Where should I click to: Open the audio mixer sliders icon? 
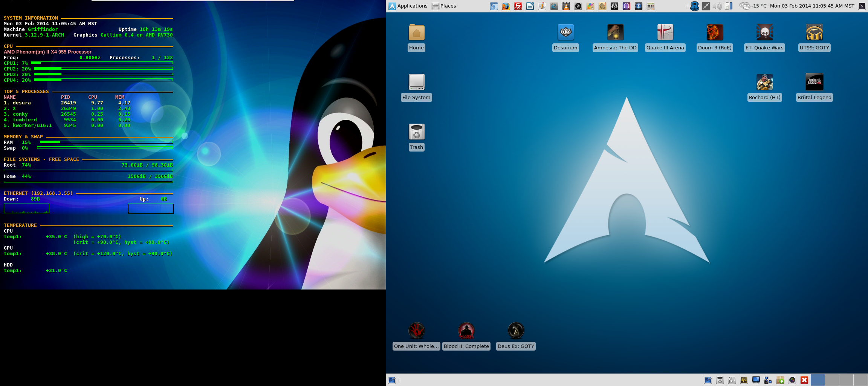(732, 380)
